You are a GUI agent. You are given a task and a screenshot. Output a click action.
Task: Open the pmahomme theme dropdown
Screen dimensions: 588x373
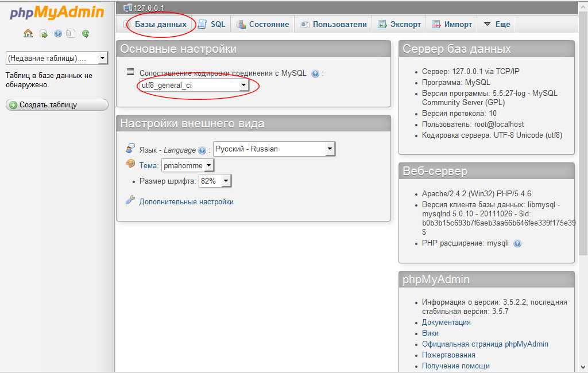point(188,165)
